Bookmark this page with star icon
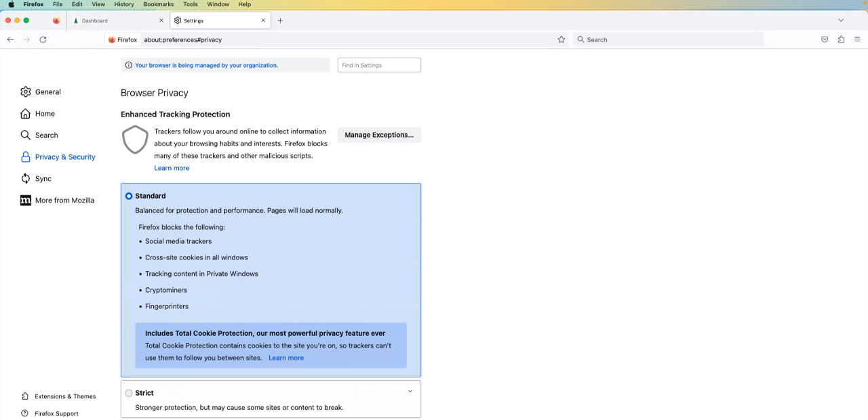This screenshot has height=420, width=868. (561, 39)
